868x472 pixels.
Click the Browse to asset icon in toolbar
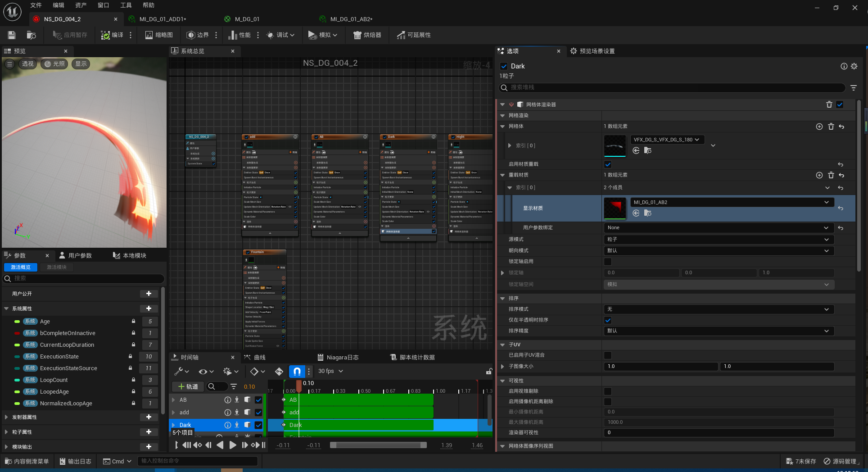pyautogui.click(x=31, y=35)
